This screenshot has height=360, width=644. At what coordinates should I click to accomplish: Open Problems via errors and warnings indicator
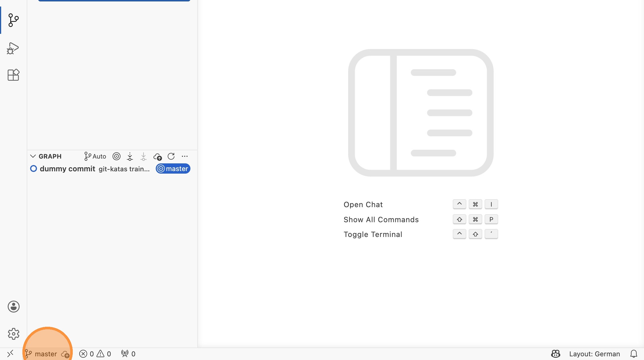[95, 354]
